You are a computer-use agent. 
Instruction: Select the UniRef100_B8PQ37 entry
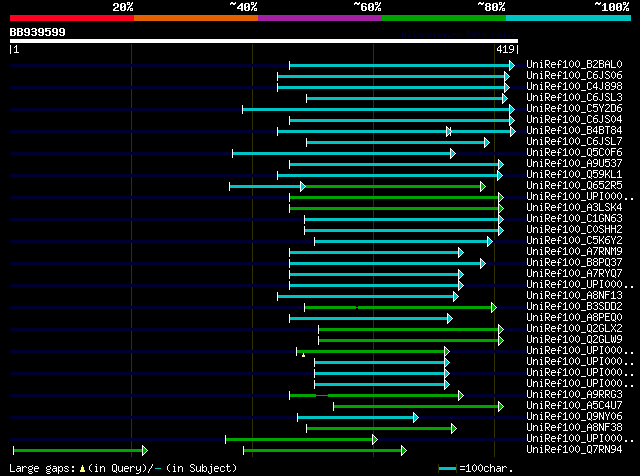574,263
